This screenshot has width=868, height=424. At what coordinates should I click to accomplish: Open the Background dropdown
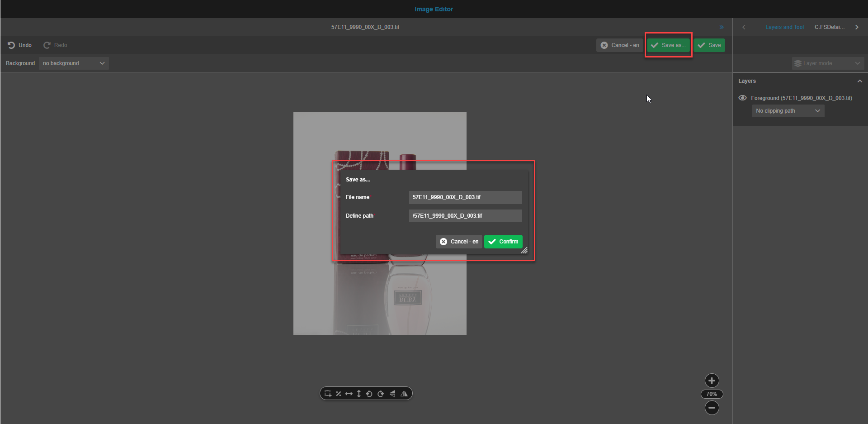point(73,63)
